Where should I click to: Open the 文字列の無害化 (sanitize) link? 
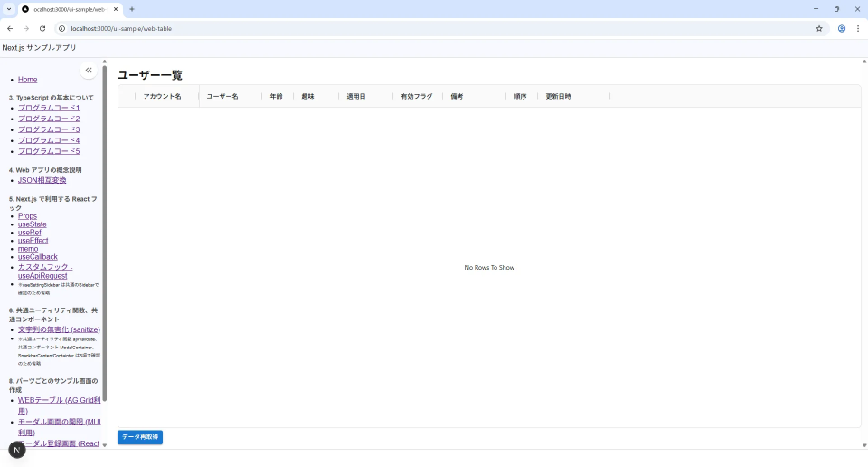click(x=59, y=329)
